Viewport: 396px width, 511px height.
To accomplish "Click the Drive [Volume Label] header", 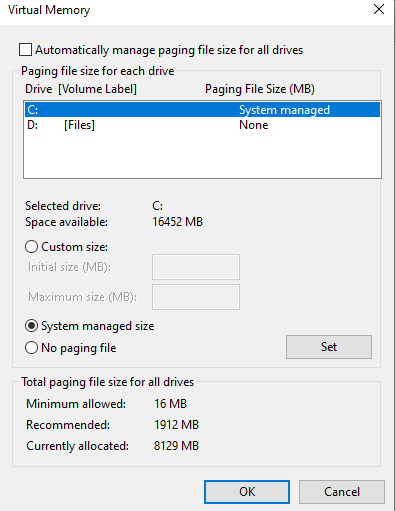I will click(81, 89).
